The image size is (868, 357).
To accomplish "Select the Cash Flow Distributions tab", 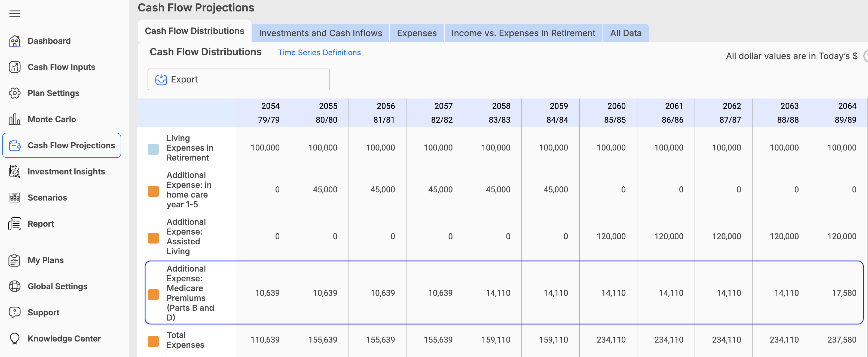I will [194, 31].
